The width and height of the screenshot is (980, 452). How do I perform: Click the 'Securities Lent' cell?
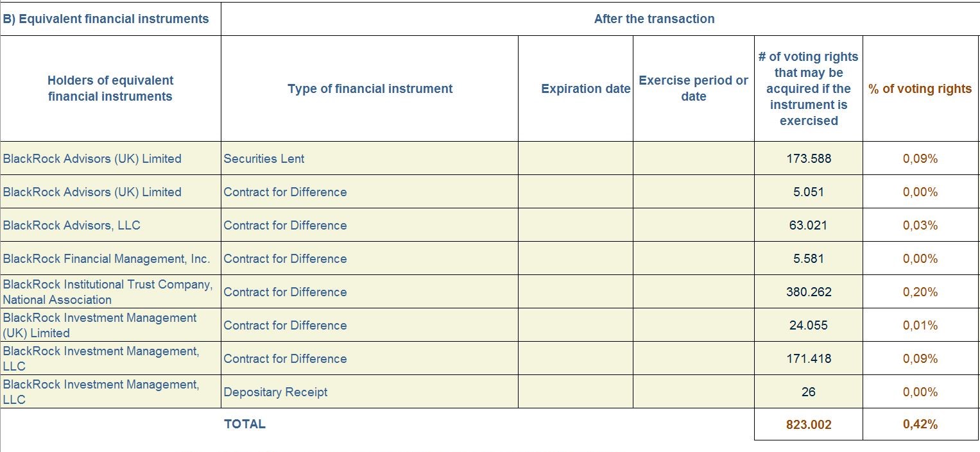370,158
